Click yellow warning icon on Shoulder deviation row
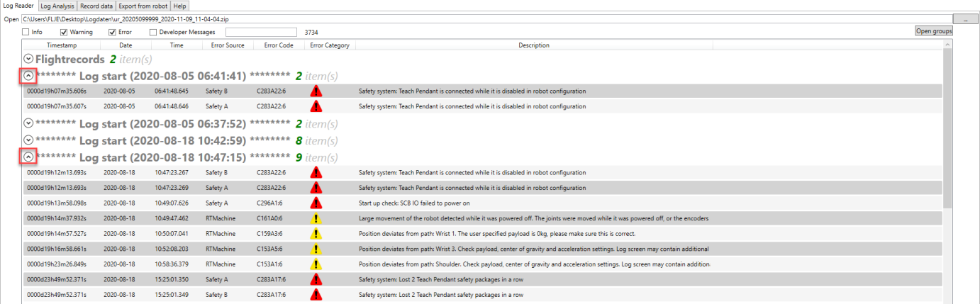Viewport: 980px width, 304px height. pyautogui.click(x=316, y=264)
